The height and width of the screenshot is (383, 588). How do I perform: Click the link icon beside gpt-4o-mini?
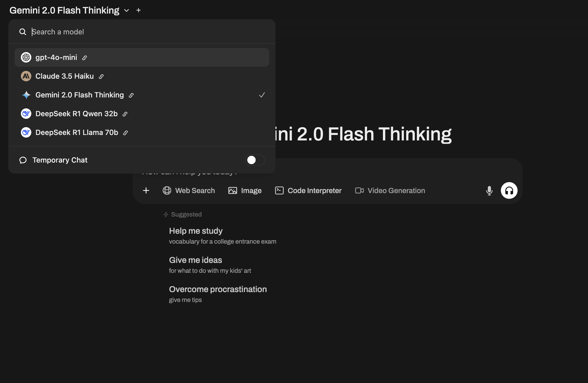tap(84, 58)
